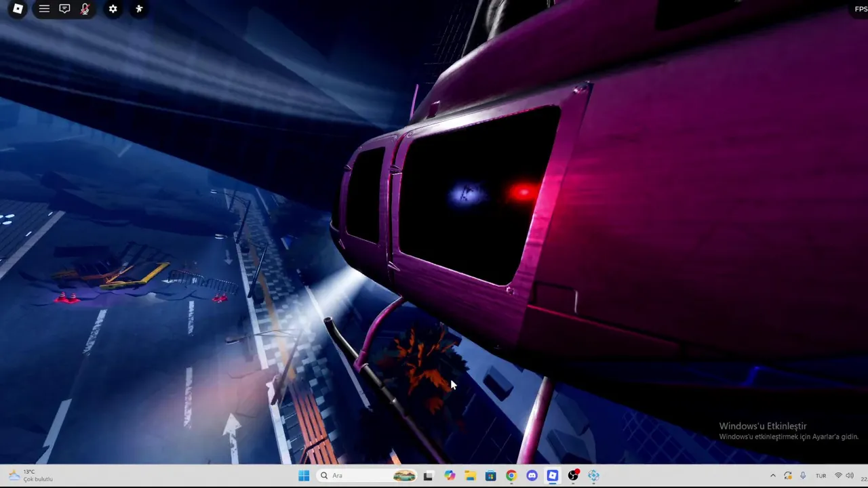Open the Windows Start menu

pyautogui.click(x=304, y=476)
